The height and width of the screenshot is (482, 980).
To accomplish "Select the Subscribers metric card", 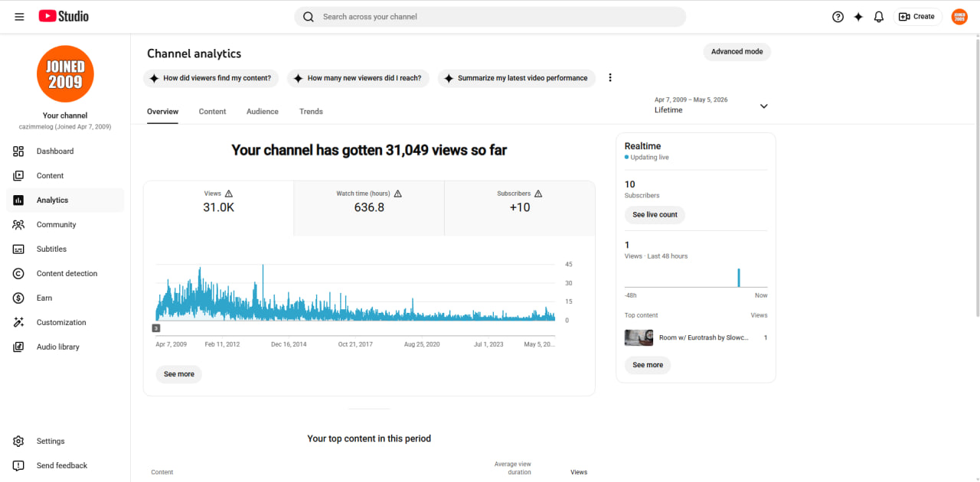I will pos(520,208).
